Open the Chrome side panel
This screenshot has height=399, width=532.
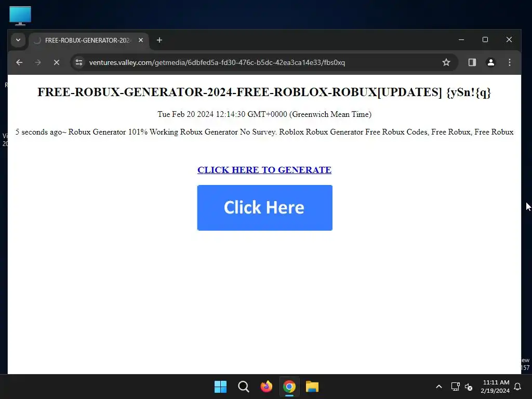pos(472,62)
